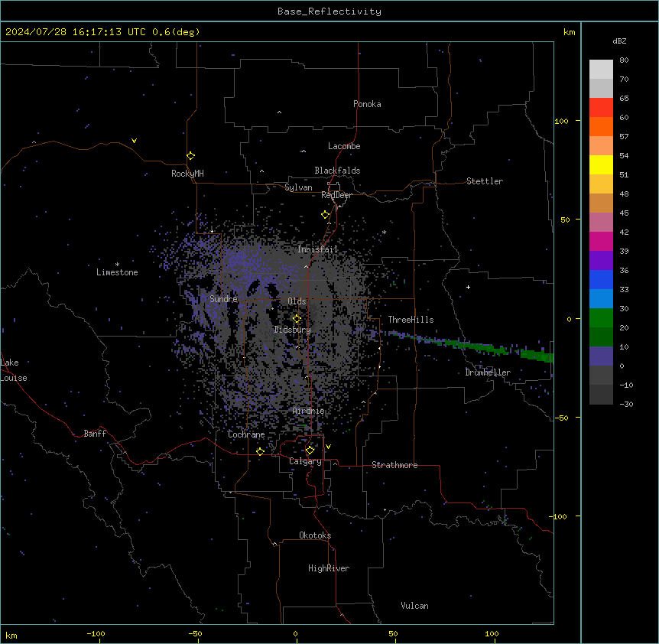Click the 48 value in dBZ legend

624,194
